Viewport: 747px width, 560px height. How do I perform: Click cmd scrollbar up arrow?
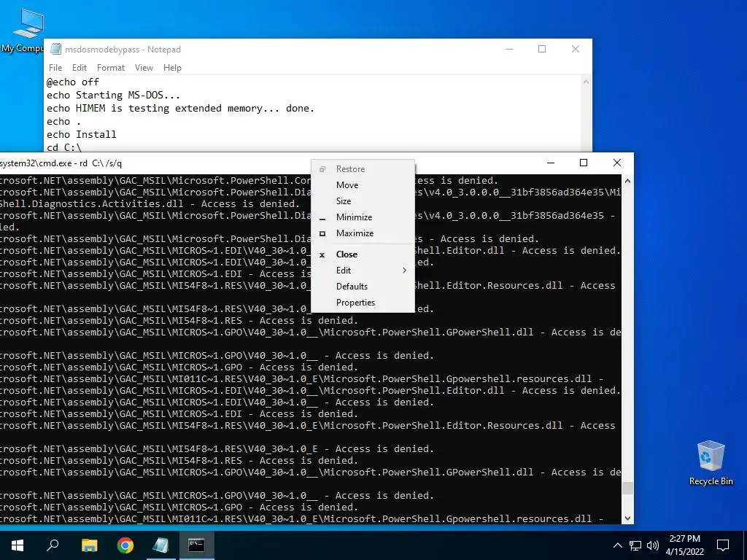[627, 182]
